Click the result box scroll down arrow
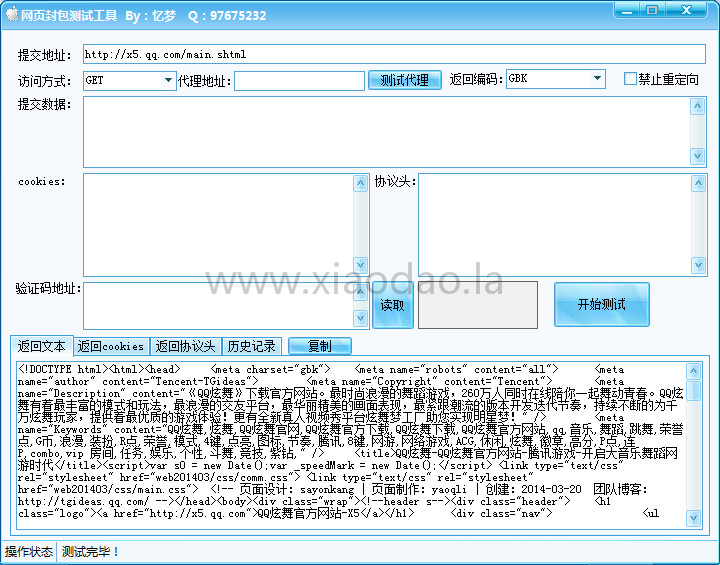 pyautogui.click(x=693, y=519)
